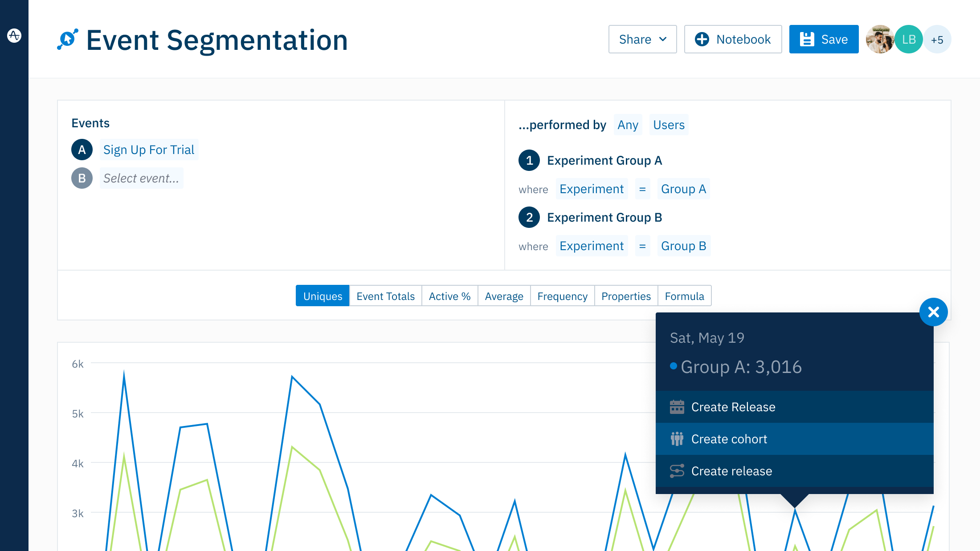Select the Active % metric tab
This screenshot has height=551, width=980.
pyautogui.click(x=449, y=296)
